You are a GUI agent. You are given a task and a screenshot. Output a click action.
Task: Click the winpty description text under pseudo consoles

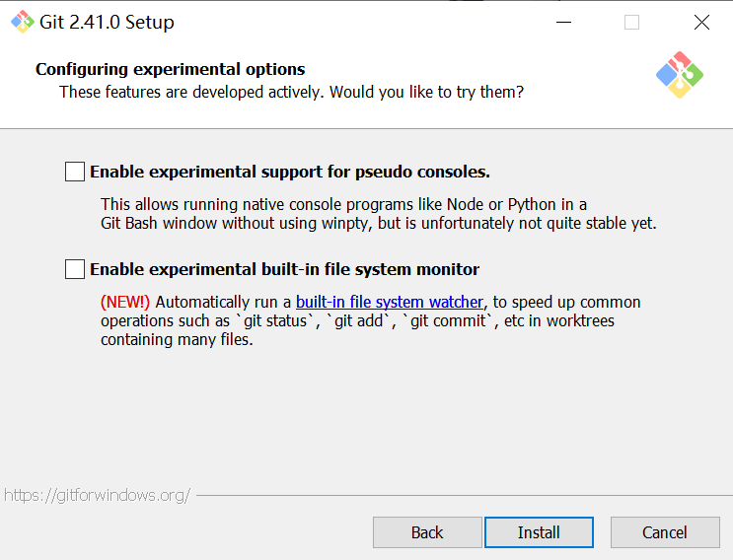coord(379,214)
